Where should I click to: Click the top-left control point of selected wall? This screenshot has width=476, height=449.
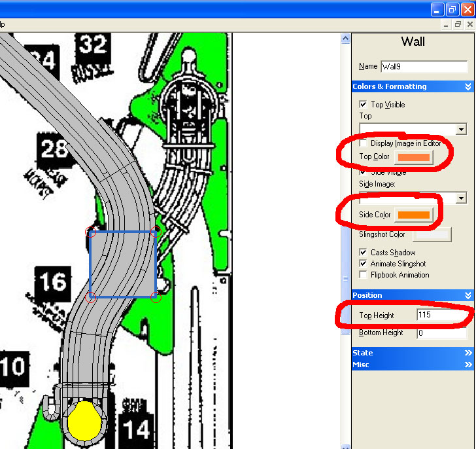coord(91,231)
